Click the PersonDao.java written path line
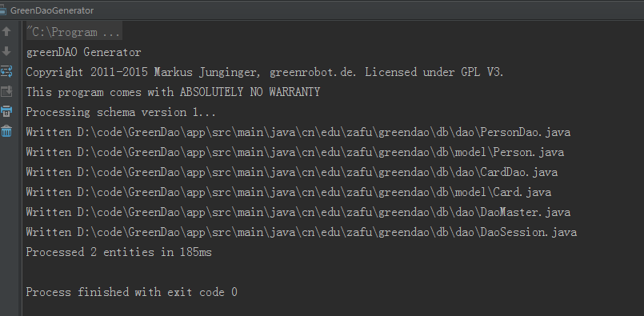The width and height of the screenshot is (644, 316). click(x=298, y=132)
